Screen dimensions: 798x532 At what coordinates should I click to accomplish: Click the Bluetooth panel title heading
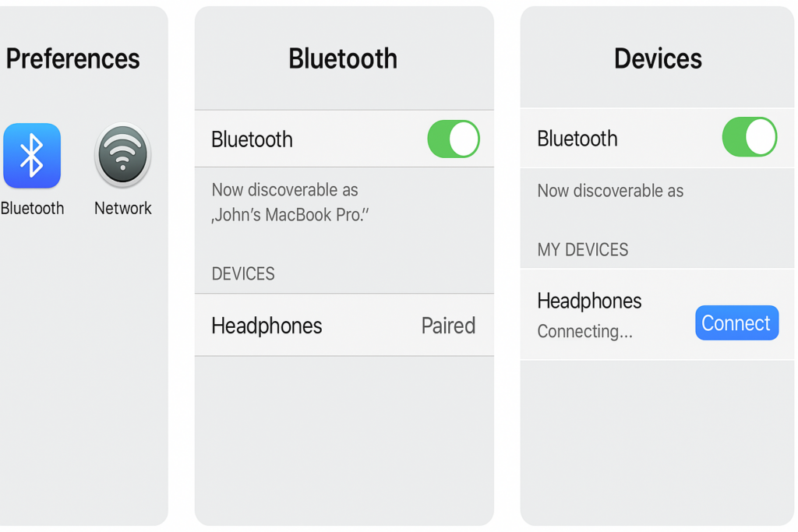pyautogui.click(x=343, y=58)
